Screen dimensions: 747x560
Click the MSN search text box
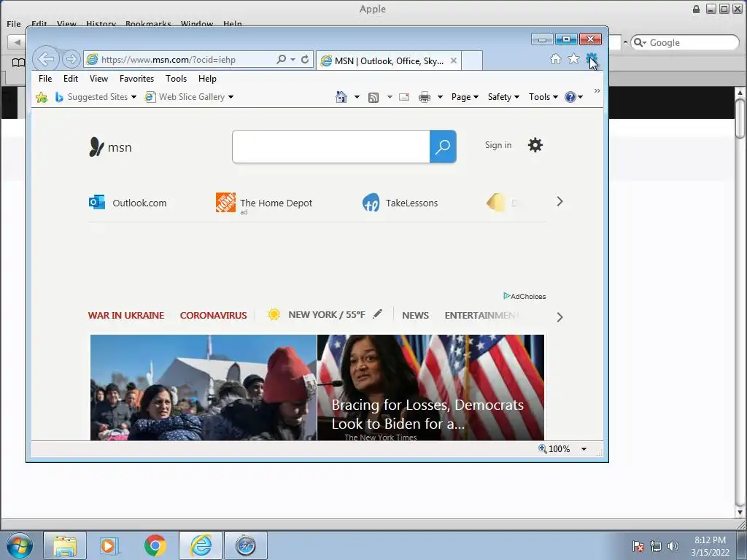point(331,147)
